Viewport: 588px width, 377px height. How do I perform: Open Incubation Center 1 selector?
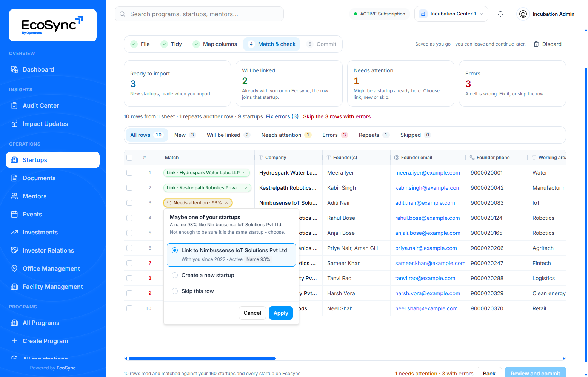click(451, 14)
